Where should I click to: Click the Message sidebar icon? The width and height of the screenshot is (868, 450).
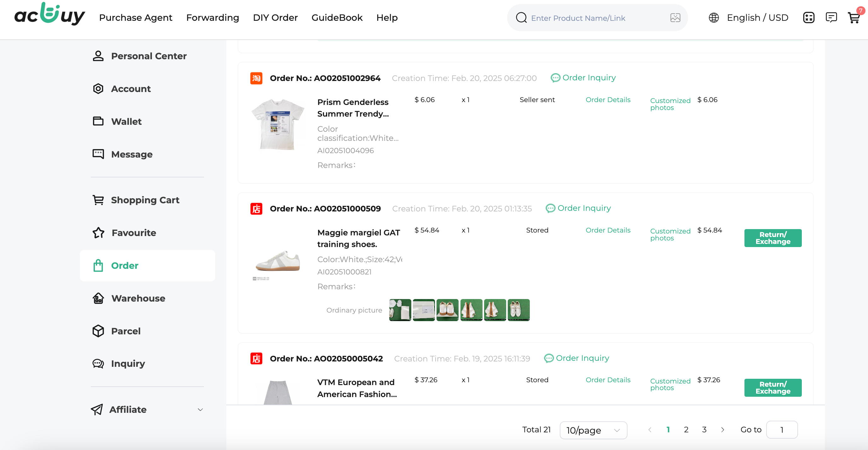pyautogui.click(x=98, y=154)
